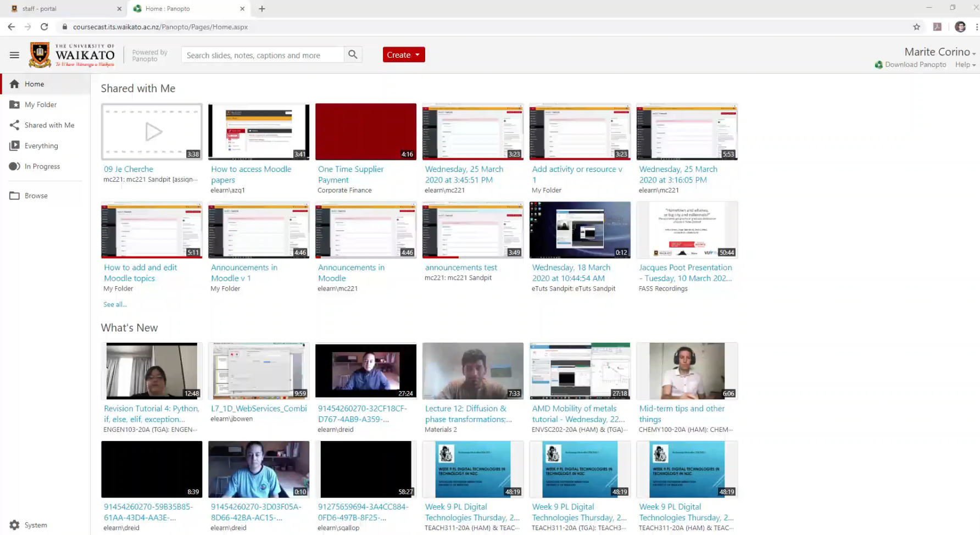
Task: Open Revision Tutorial 4: Python link
Action: [x=151, y=414]
